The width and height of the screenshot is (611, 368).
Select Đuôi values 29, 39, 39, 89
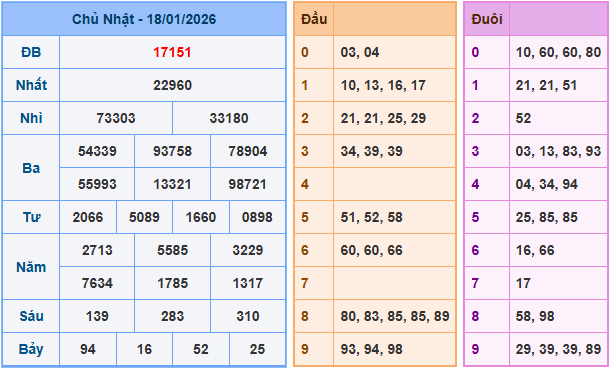tap(558, 349)
